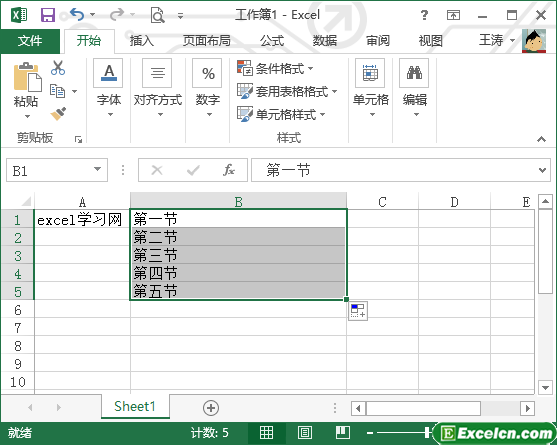Image resolution: width=557 pixels, height=445 pixels.
Task: Collapse the ribbon with the up chevron
Action: click(541, 139)
